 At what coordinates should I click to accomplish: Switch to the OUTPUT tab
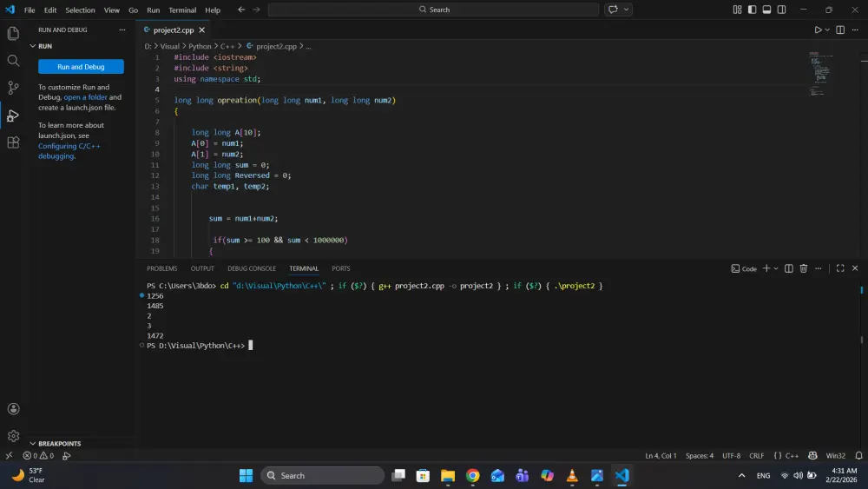(202, 268)
